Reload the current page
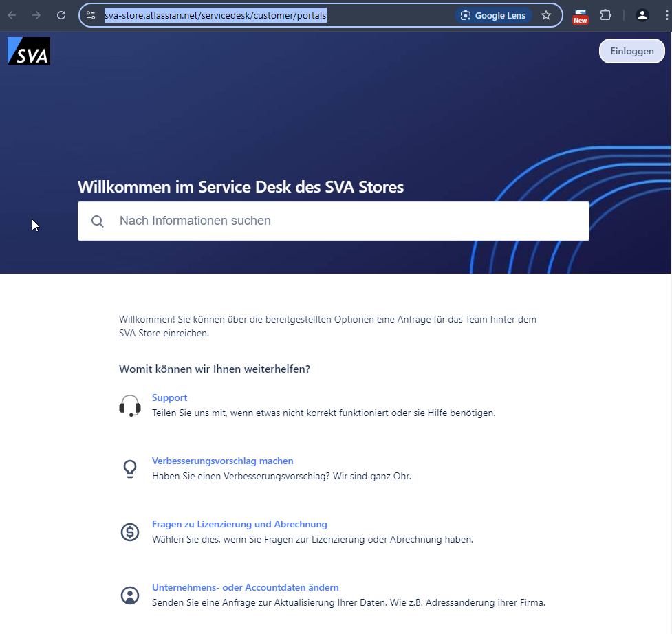672x634 pixels. [x=61, y=15]
